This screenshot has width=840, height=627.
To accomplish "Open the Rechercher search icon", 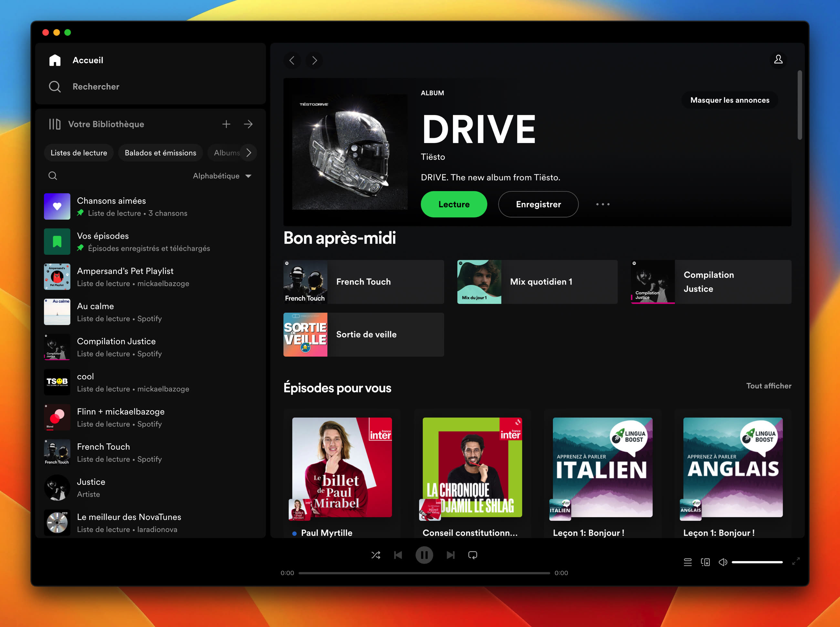I will [x=55, y=87].
